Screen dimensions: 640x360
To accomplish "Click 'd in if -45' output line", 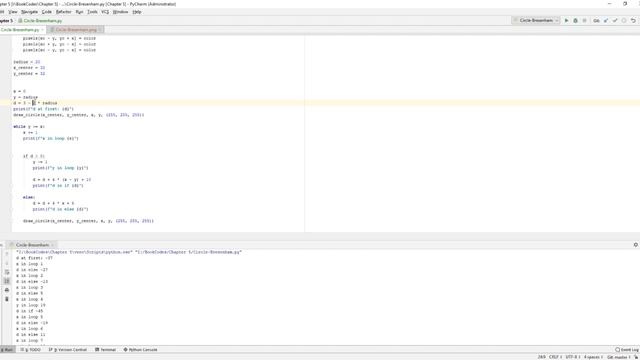I will pos(29,311).
